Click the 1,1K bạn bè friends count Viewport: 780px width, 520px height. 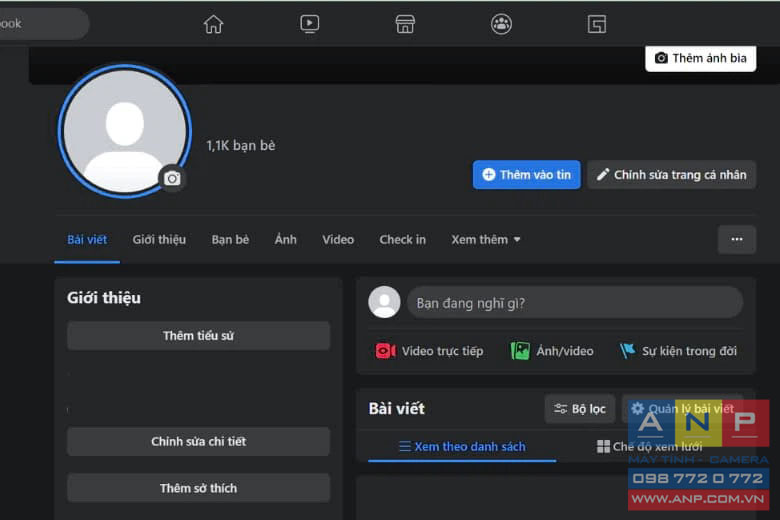pos(241,145)
